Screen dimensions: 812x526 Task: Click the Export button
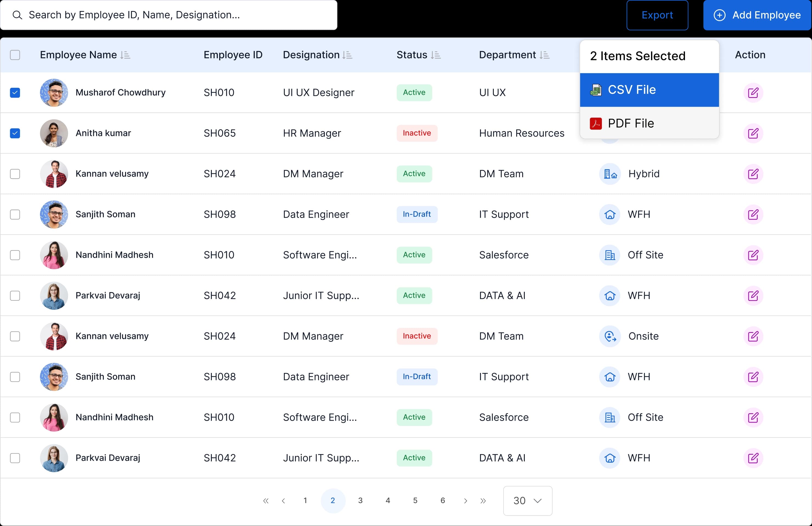pos(657,15)
